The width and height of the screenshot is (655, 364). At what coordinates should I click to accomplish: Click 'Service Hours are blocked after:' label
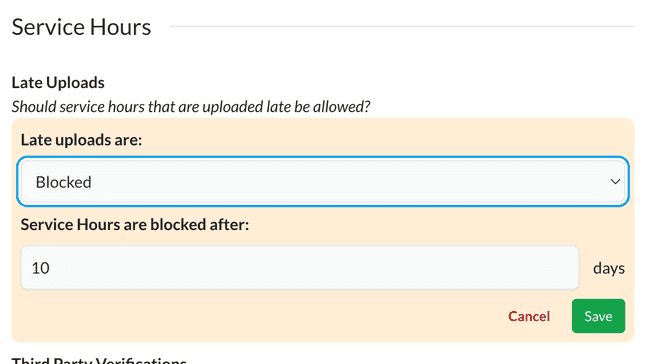coord(135,224)
